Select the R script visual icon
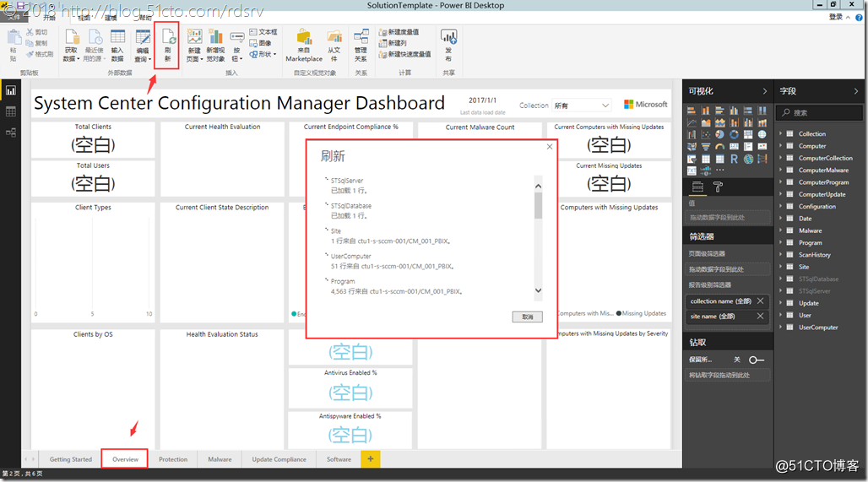 pos(734,159)
